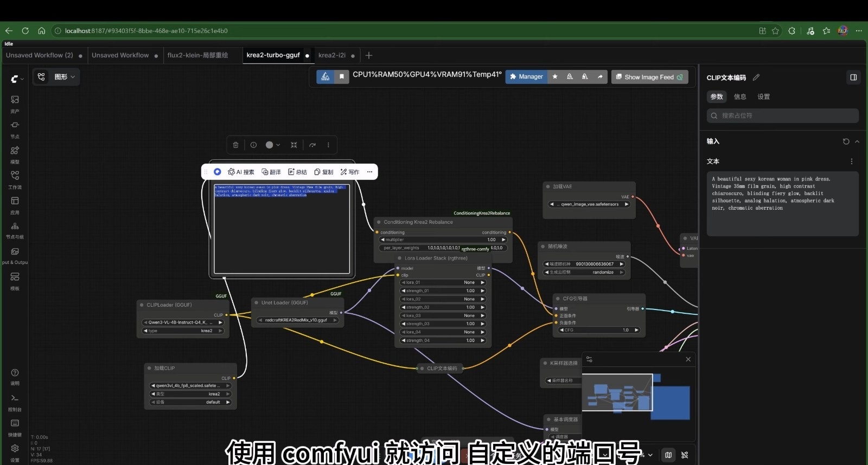Open node color picker dropdown
This screenshot has height=465, width=868.
pyautogui.click(x=273, y=145)
